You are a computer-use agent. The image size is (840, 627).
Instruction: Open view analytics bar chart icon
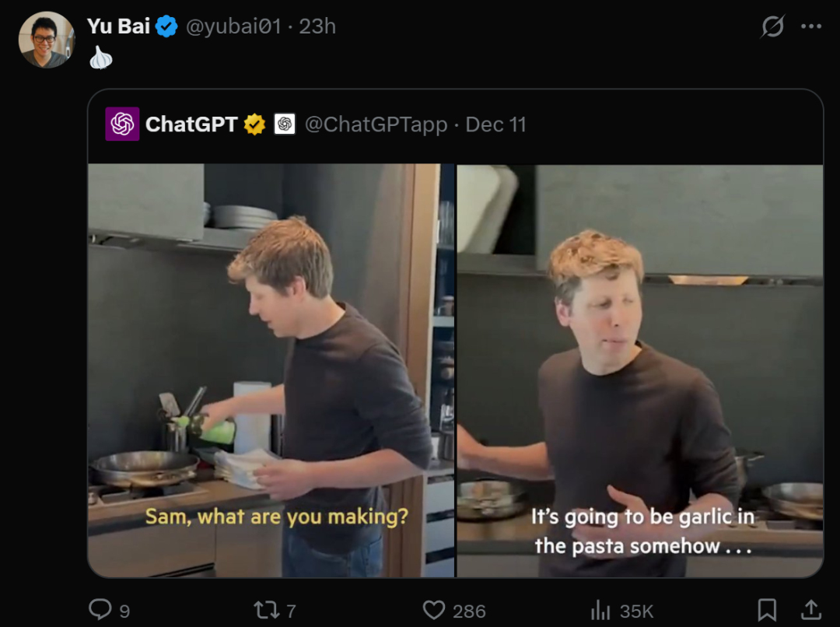600,610
